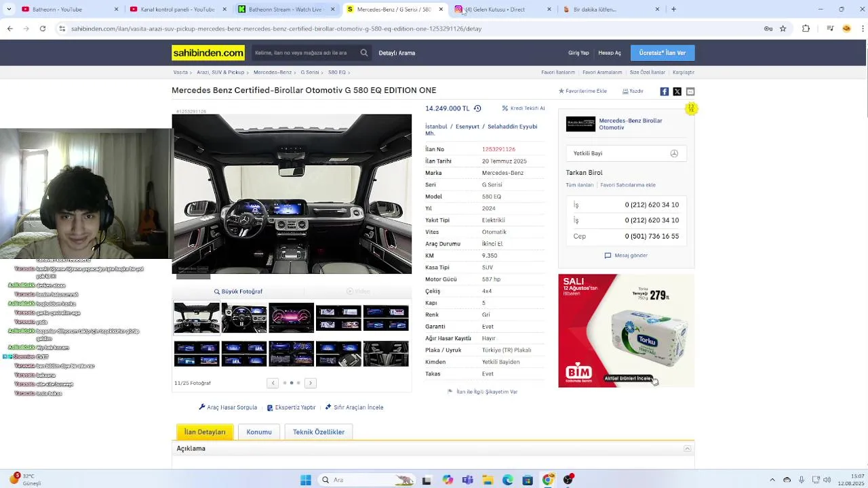This screenshot has width=868, height=488.
Task: Select the steering wheel photo thumbnail
Action: pyautogui.click(x=244, y=318)
